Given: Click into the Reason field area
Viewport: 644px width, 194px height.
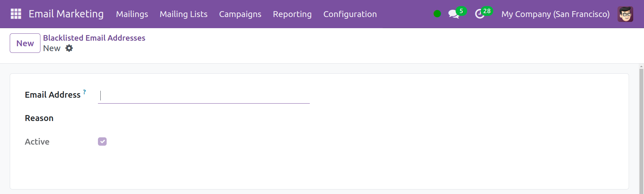Looking at the screenshot, I should pyautogui.click(x=204, y=118).
